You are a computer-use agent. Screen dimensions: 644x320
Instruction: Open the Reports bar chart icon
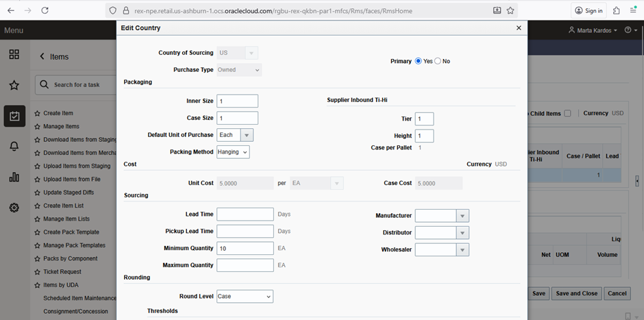pyautogui.click(x=14, y=177)
